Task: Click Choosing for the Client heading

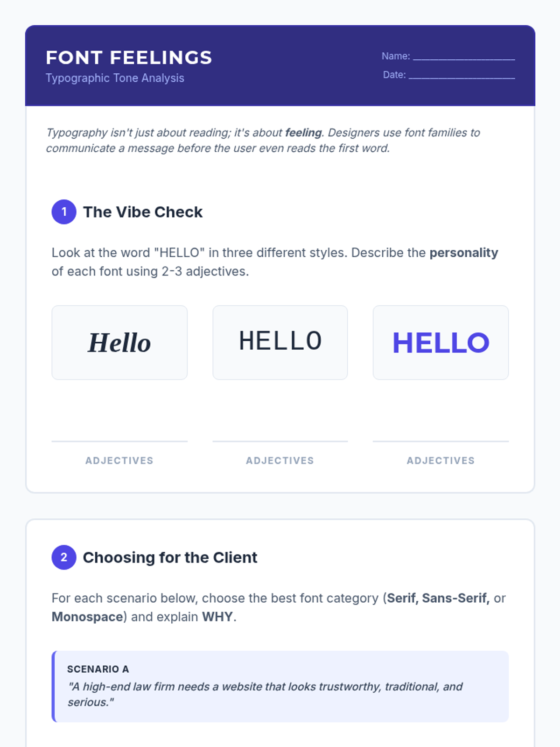Action: click(x=170, y=557)
